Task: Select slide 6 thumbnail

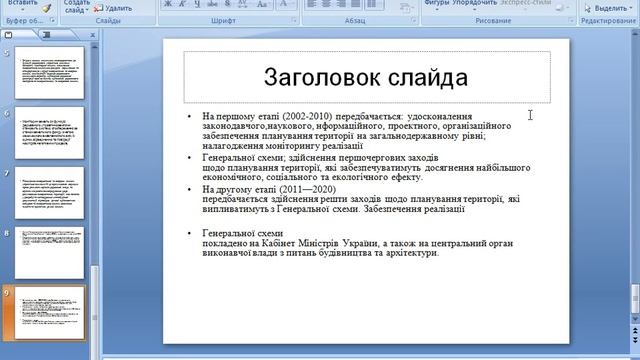Action: coord(49,133)
